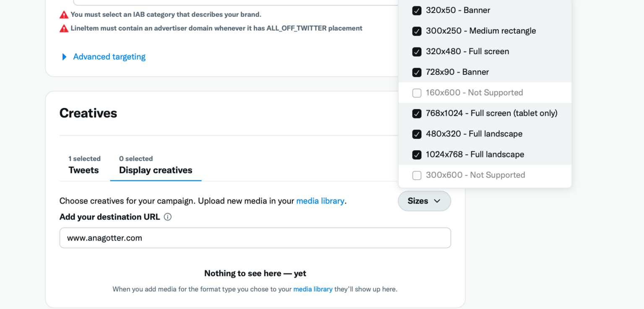Uncheck the 320x480 Full screen size
Screen dimensions: 644x309
417,52
